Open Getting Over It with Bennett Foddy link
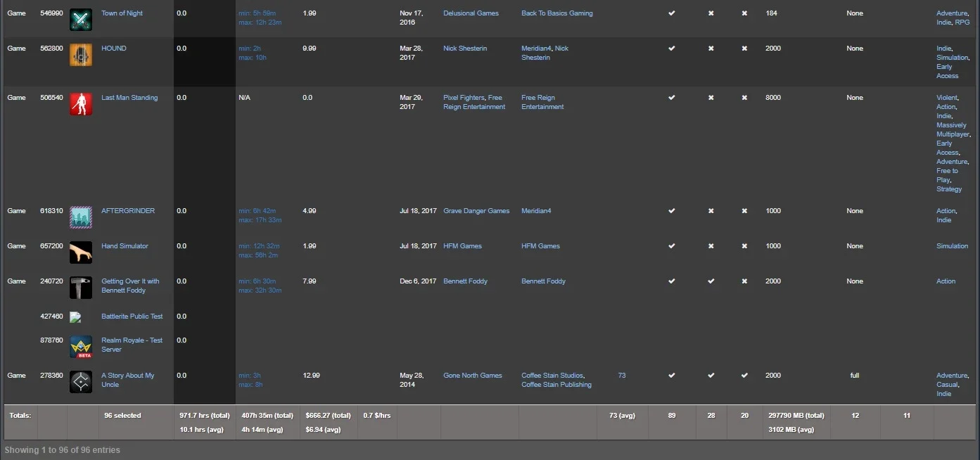The image size is (980, 460). 130,286
